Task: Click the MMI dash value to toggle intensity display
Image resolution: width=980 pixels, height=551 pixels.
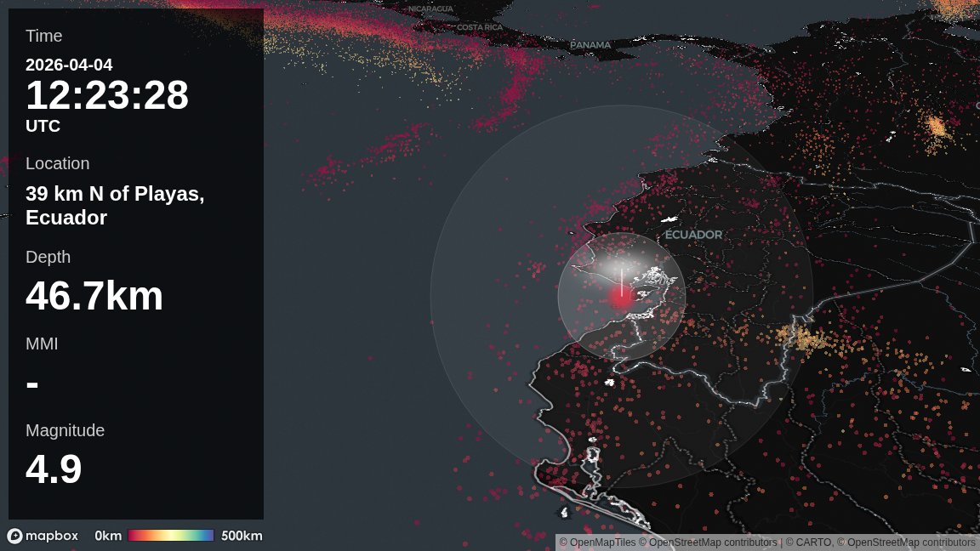Action: (31, 383)
